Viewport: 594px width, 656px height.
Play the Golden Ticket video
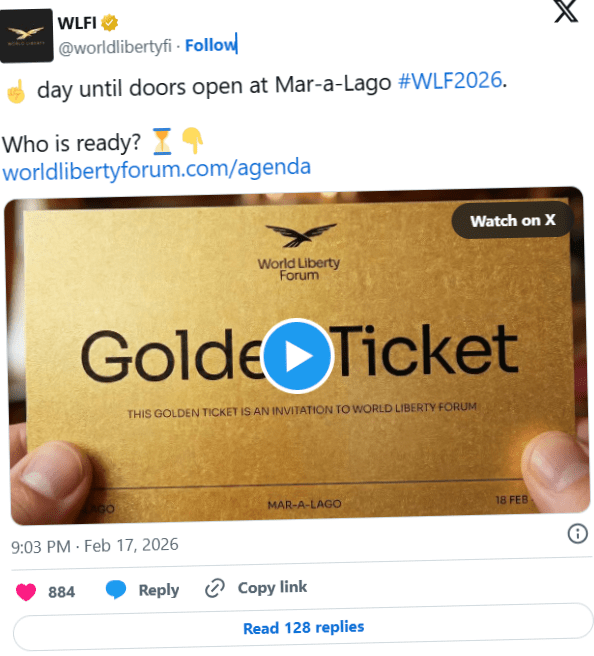tap(297, 356)
